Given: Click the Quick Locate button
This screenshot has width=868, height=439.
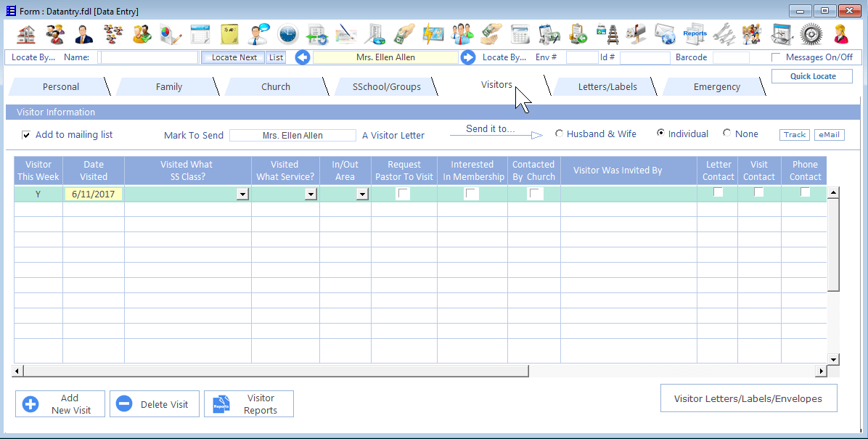Looking at the screenshot, I should point(812,76).
